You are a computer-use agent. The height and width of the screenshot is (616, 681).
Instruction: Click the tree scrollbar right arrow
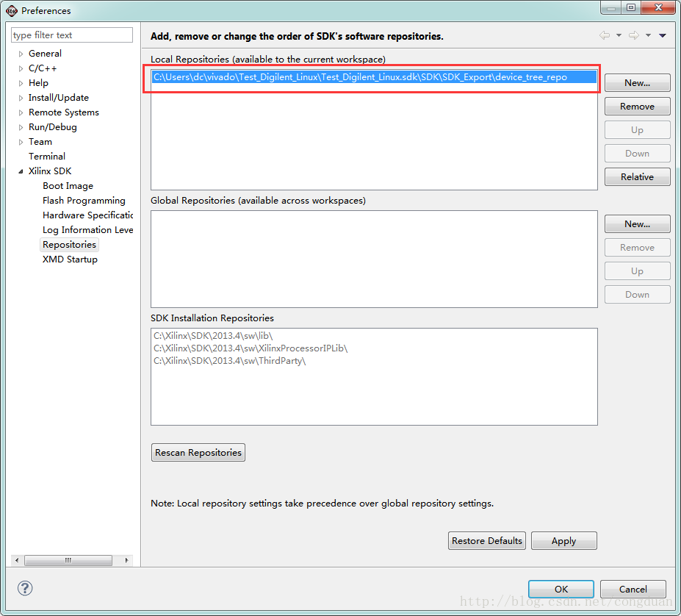pos(126,560)
